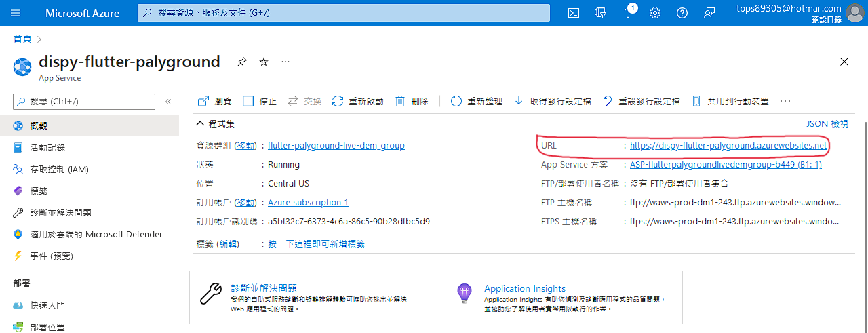Click the lightbulb icon on Application Insights card
868x333 pixels.
(x=464, y=294)
